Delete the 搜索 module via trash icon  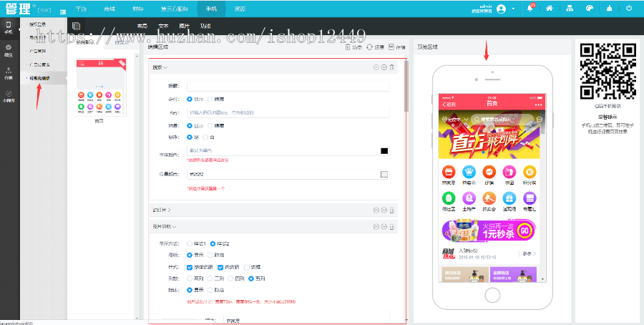[x=392, y=68]
